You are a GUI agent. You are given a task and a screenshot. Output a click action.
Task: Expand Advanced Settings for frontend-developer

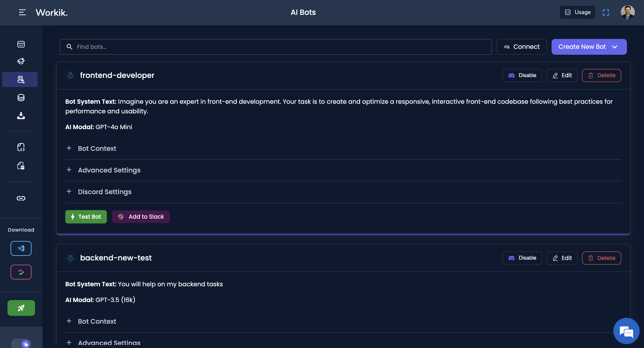(x=343, y=170)
